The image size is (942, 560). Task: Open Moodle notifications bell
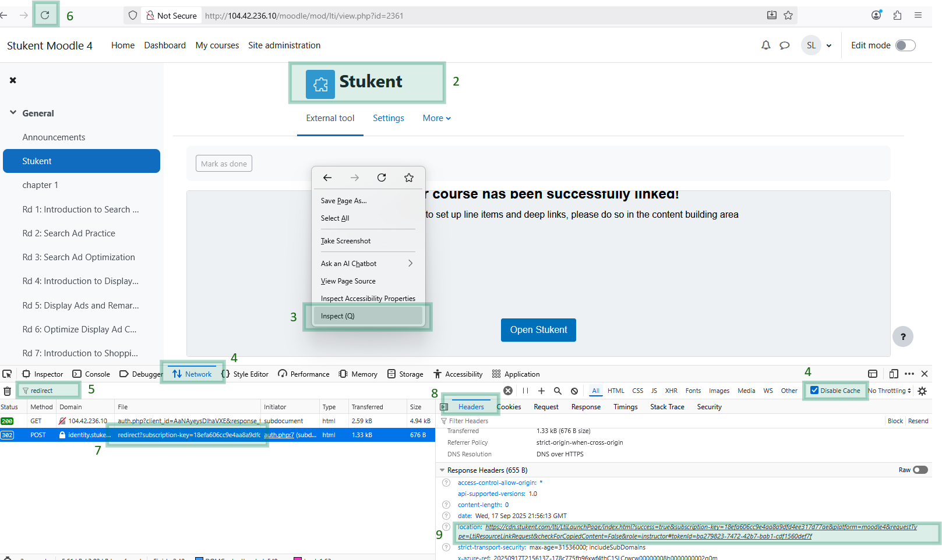point(766,45)
